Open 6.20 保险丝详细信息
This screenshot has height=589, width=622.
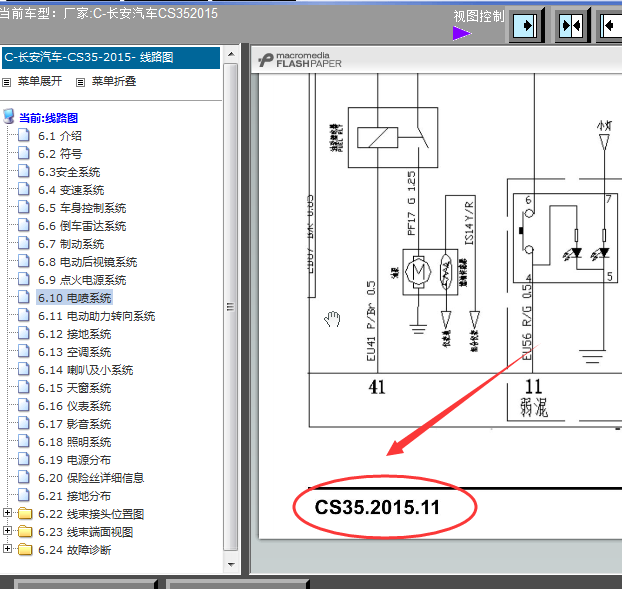point(91,478)
